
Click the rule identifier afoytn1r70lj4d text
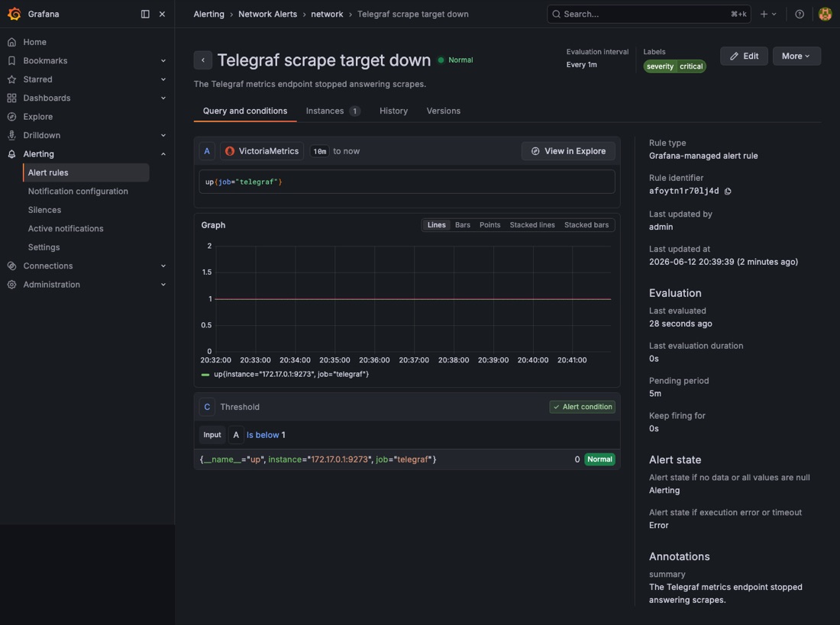(684, 192)
